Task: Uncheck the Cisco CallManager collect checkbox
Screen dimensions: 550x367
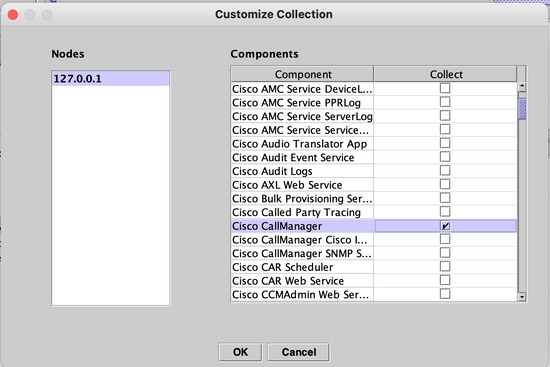Action: click(x=445, y=226)
